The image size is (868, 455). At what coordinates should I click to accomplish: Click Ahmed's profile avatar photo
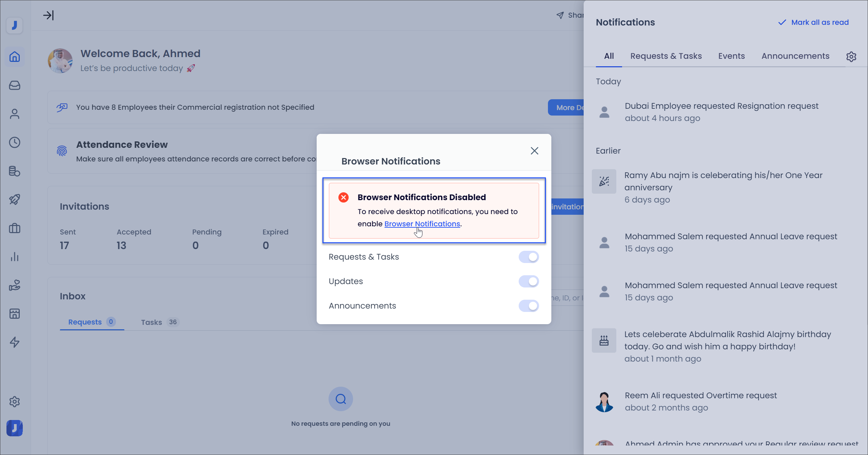tap(60, 61)
